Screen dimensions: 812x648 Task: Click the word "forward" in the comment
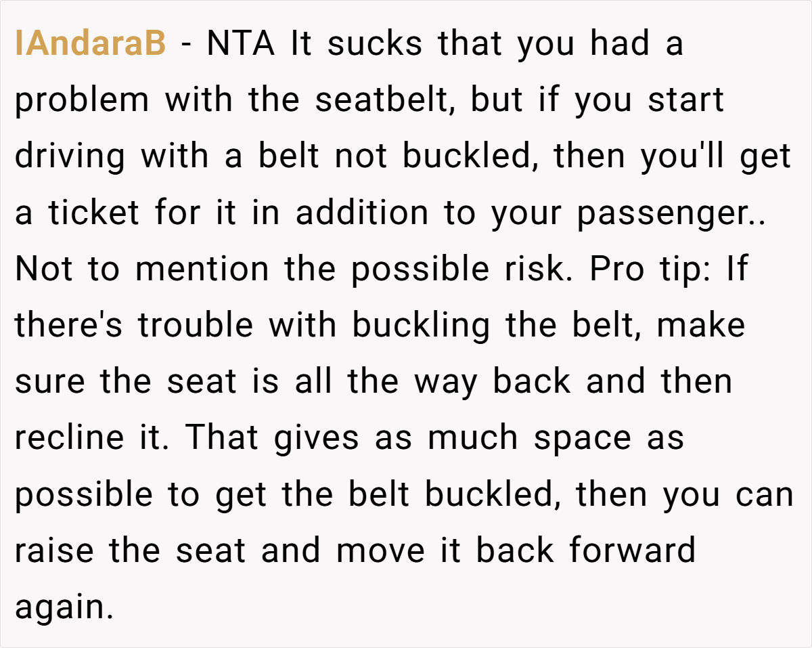click(632, 550)
